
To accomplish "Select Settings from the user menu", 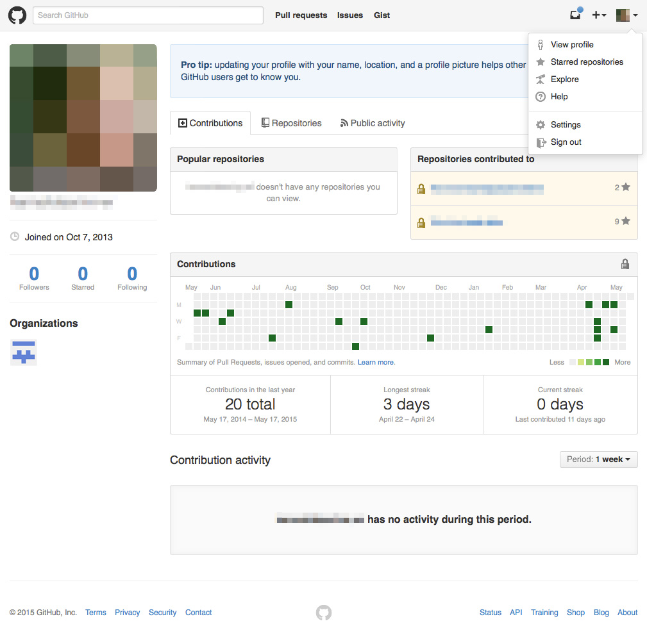I will [565, 125].
